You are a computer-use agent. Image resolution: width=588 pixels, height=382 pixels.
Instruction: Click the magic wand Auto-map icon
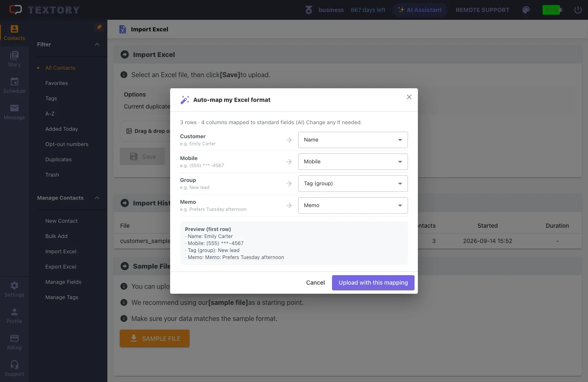point(185,100)
